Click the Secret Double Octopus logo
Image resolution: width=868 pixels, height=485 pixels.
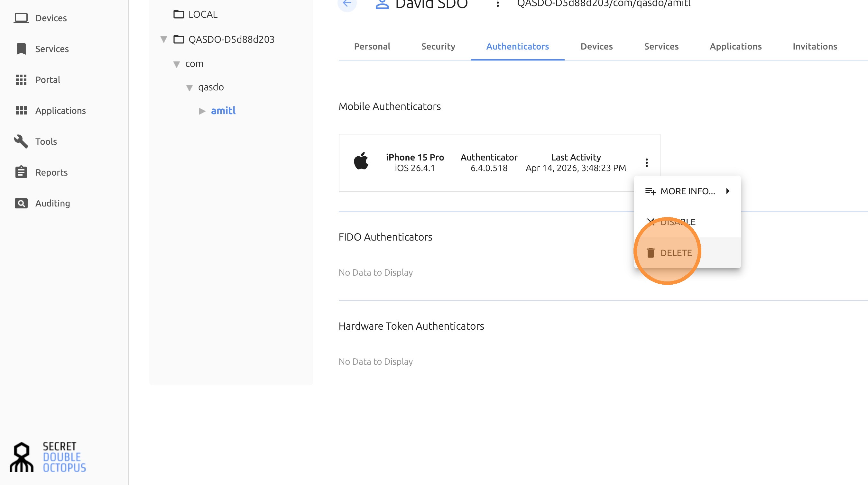(x=48, y=457)
